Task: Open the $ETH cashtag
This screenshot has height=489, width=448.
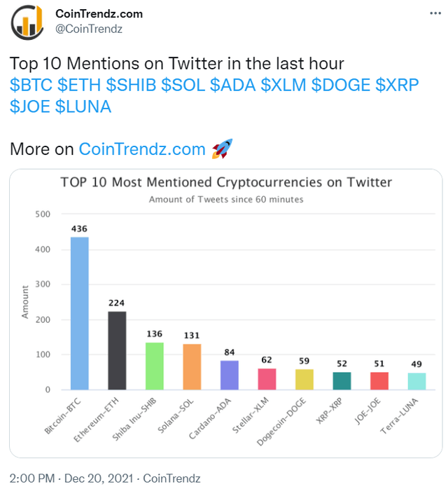Action: point(79,85)
